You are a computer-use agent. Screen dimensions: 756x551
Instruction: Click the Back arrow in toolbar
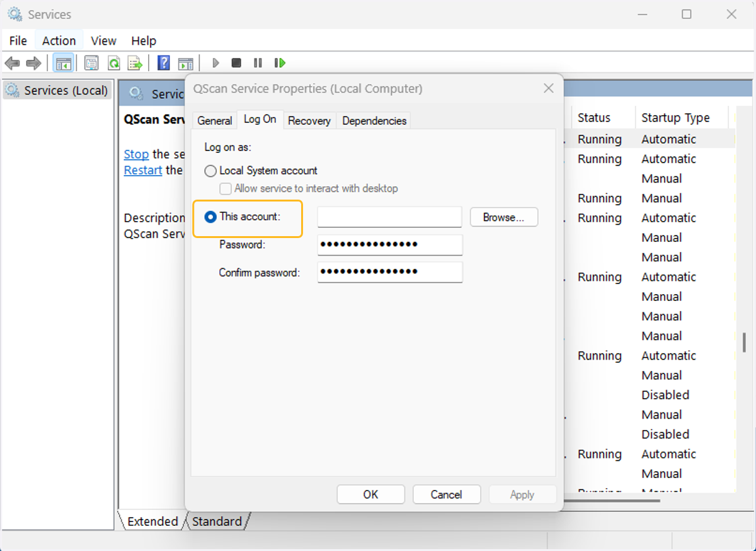coord(12,63)
